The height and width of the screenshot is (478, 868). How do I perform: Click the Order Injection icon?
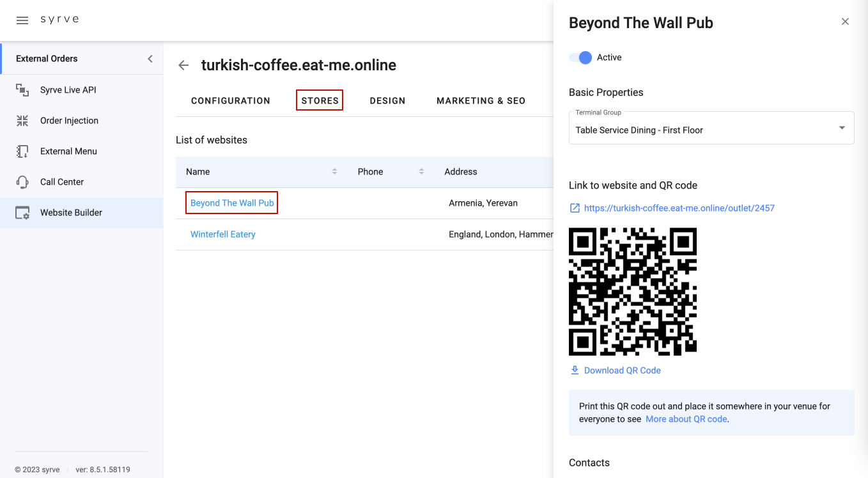click(x=22, y=121)
